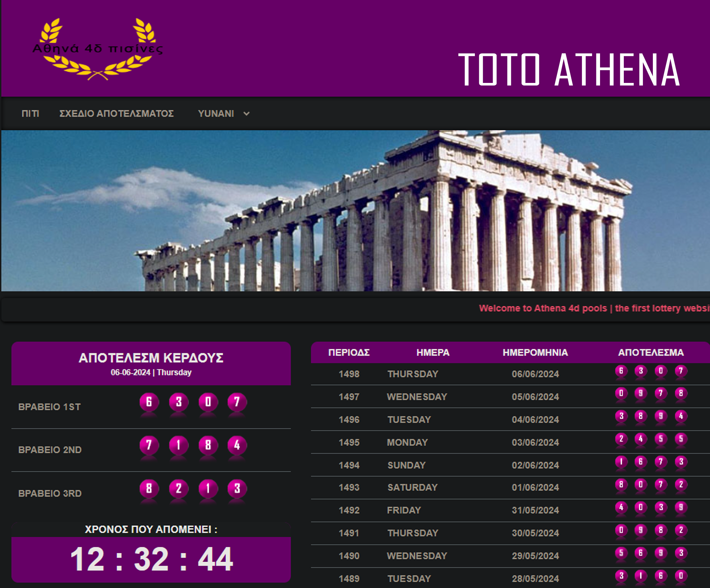
Task: Click first ball 7 of ΒΡΑΒΕΙΟ 2ND
Action: pyautogui.click(x=149, y=445)
